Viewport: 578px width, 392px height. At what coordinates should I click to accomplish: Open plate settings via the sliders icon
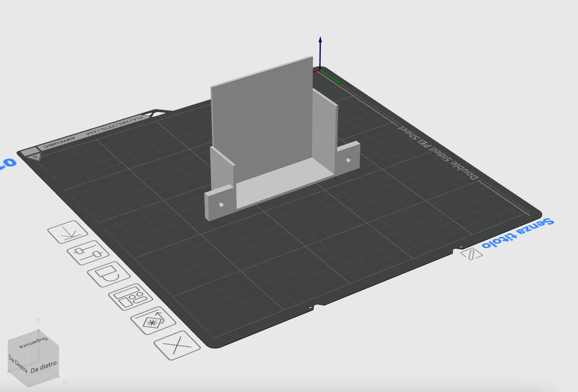pos(88,253)
